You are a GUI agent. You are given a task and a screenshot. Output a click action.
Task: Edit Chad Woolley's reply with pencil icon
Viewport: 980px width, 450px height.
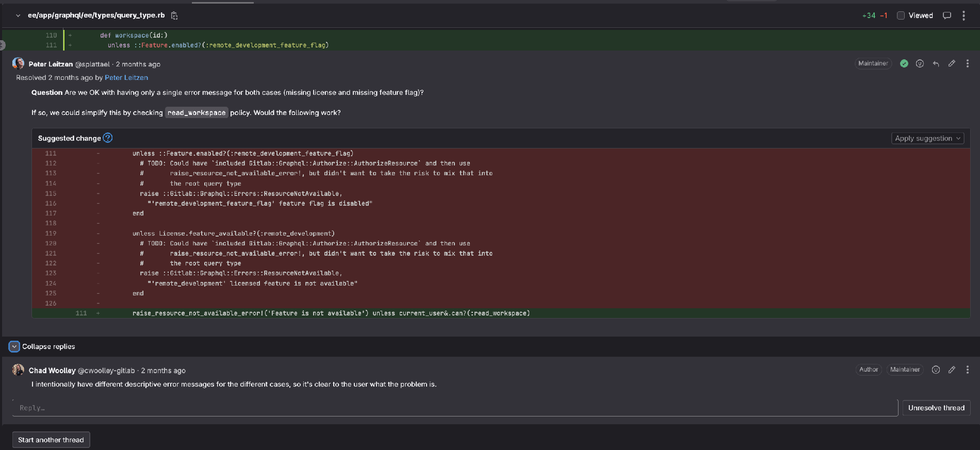pyautogui.click(x=952, y=370)
